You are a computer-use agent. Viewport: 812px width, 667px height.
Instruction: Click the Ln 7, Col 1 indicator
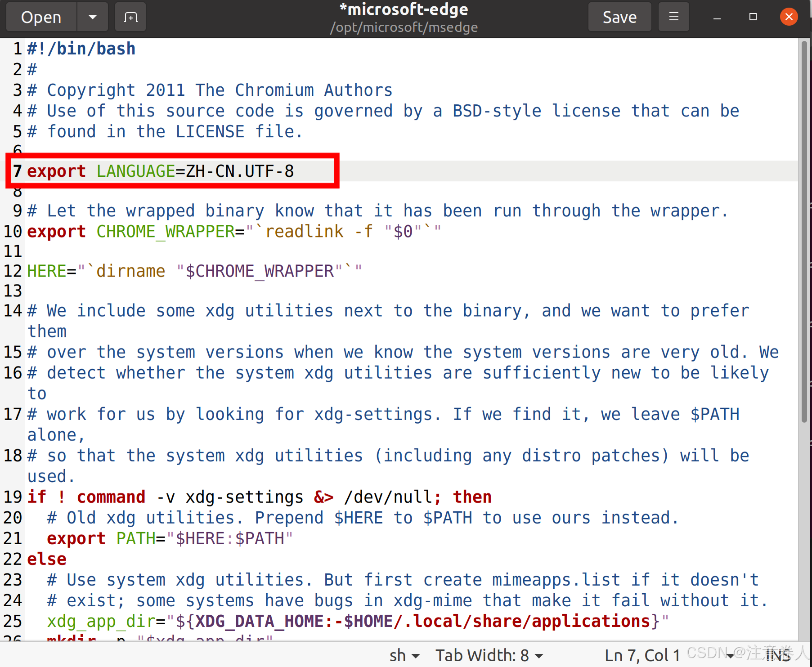click(642, 655)
